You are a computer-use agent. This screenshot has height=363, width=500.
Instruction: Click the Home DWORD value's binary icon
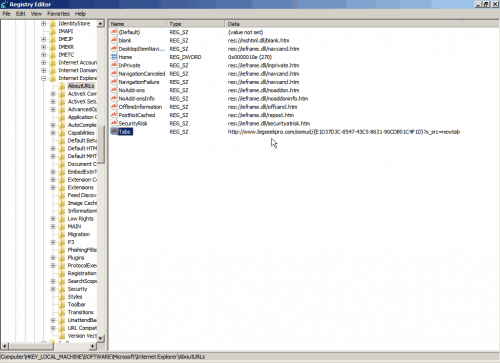point(114,57)
